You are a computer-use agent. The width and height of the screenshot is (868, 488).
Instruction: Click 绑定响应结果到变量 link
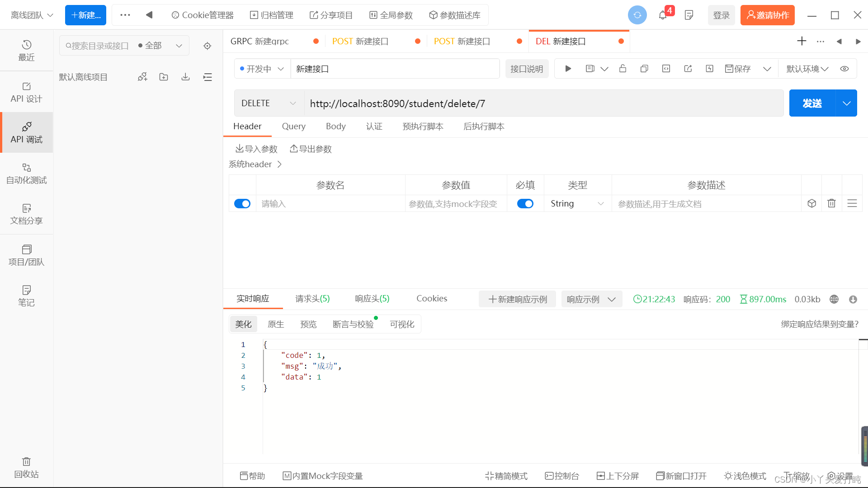[x=820, y=324]
